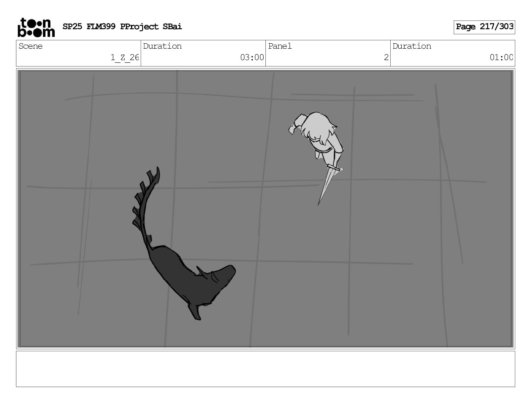Click scene duration value '03:00'
The height and width of the screenshot is (411, 532).
coord(252,57)
